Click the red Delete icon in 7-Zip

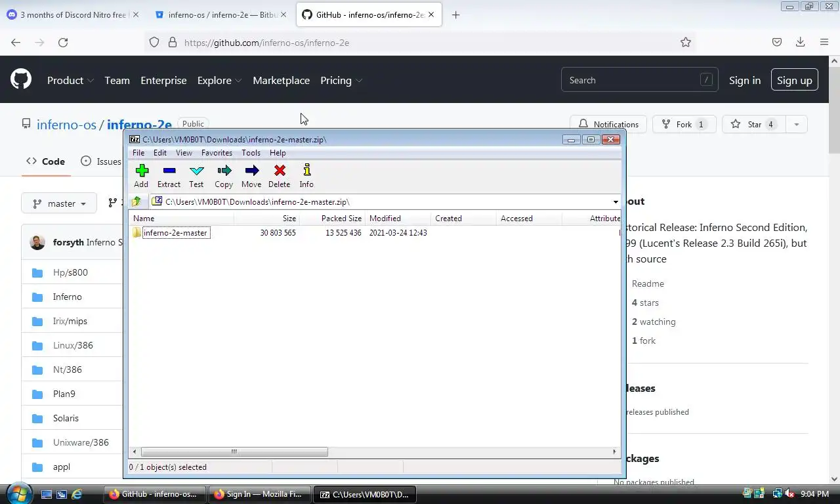280,176
